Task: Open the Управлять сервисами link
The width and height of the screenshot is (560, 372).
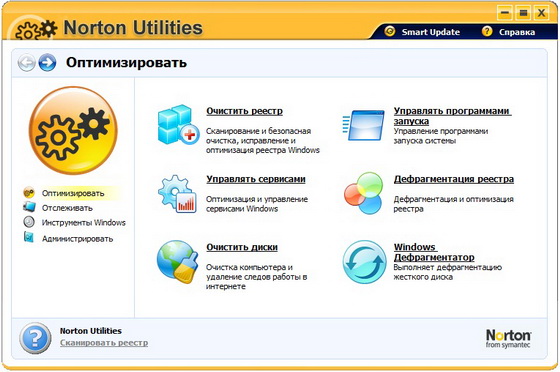Action: (256, 179)
